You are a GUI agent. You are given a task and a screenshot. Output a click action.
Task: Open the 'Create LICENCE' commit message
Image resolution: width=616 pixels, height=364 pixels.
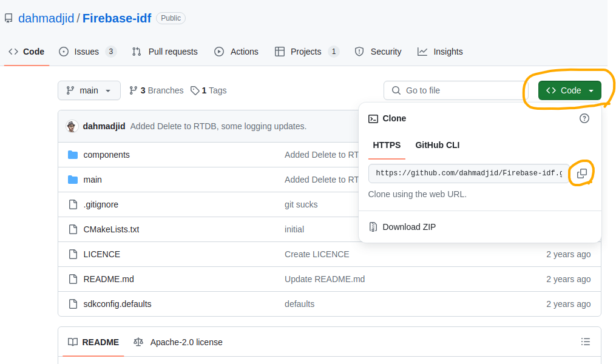(x=317, y=254)
